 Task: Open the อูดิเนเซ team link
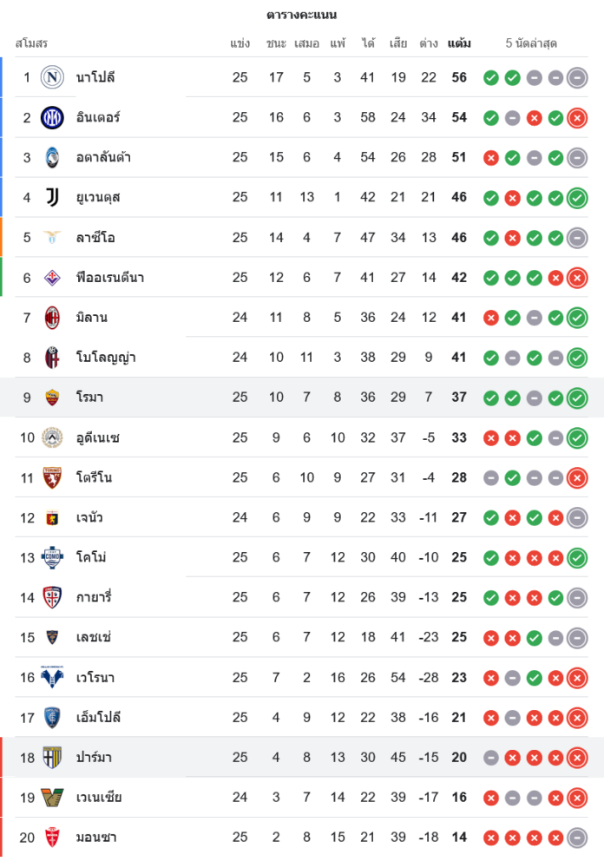[98, 437]
